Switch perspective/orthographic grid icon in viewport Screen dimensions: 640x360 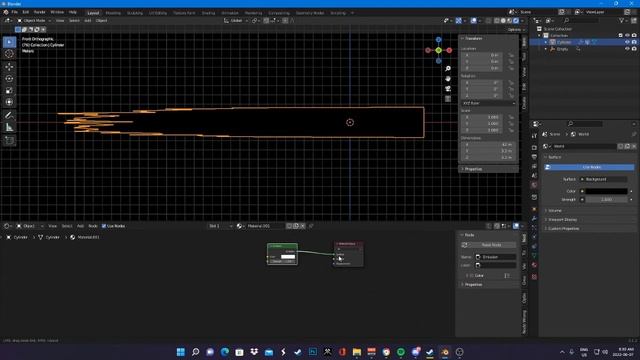[448, 99]
